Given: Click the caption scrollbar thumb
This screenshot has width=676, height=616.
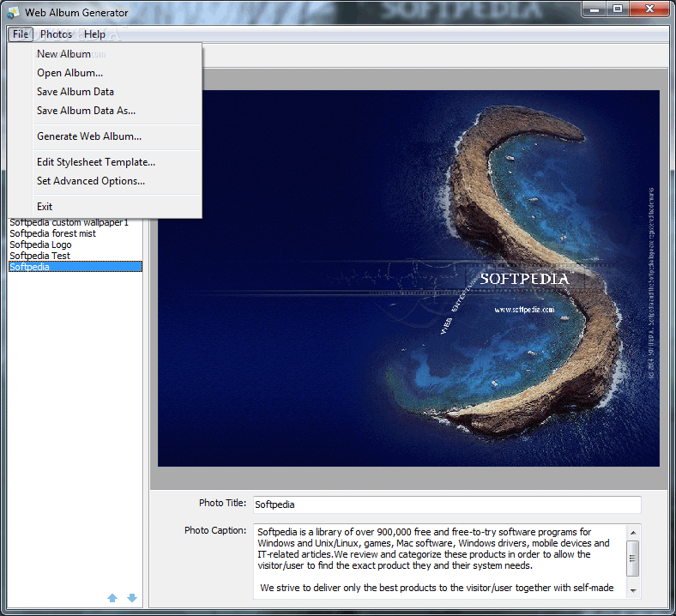Looking at the screenshot, I should 633,559.
